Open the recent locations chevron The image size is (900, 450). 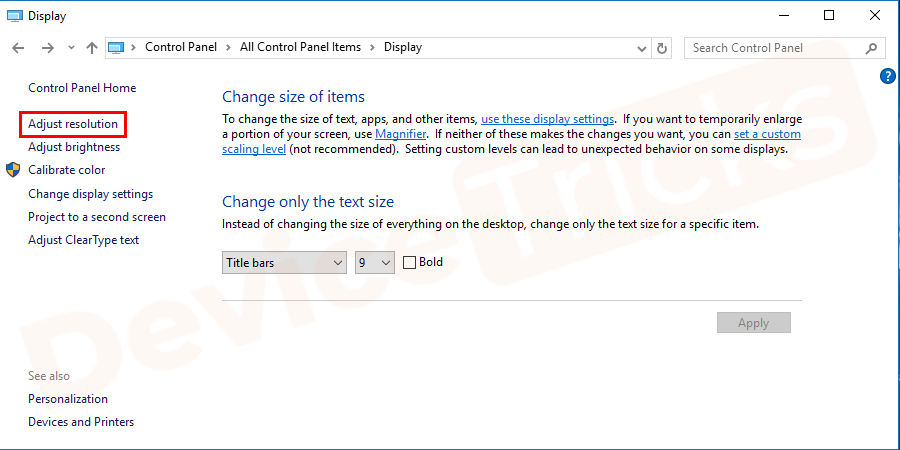tap(71, 48)
